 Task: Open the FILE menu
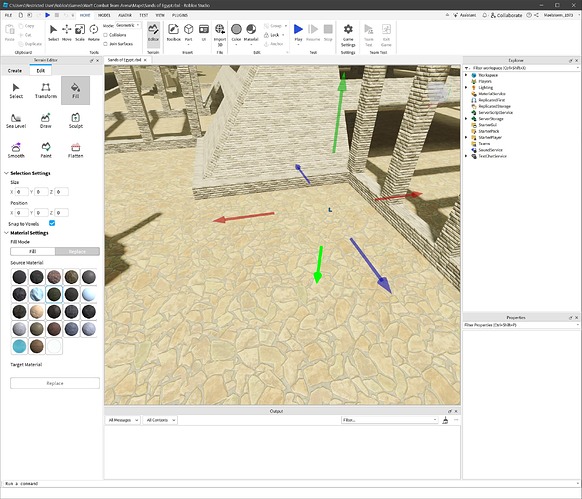pyautogui.click(x=8, y=15)
